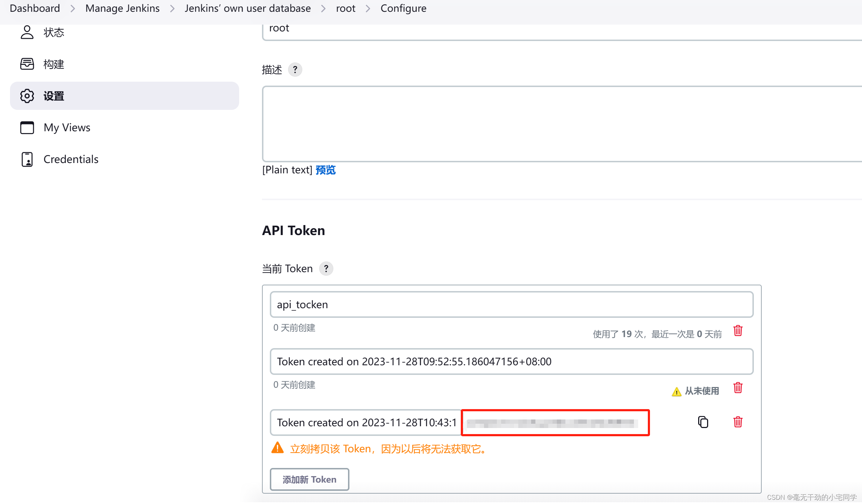Viewport: 862px width, 504px height.
Task: Delete the api_tocken token with trash icon
Action: (738, 331)
